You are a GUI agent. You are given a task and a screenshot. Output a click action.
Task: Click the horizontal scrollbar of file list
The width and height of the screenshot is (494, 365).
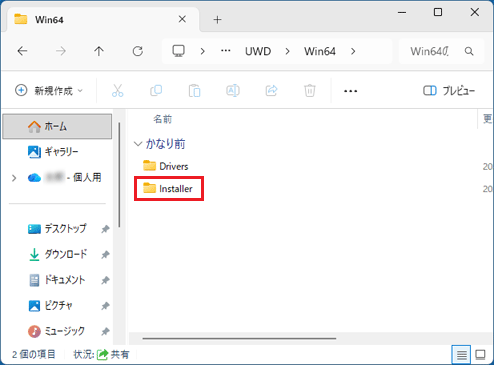239,338
